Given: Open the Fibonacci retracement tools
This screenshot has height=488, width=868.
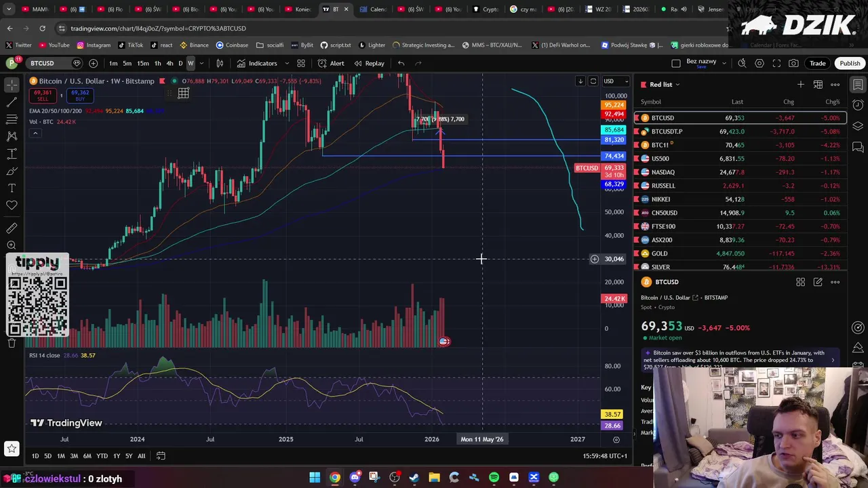Looking at the screenshot, I should click(12, 119).
